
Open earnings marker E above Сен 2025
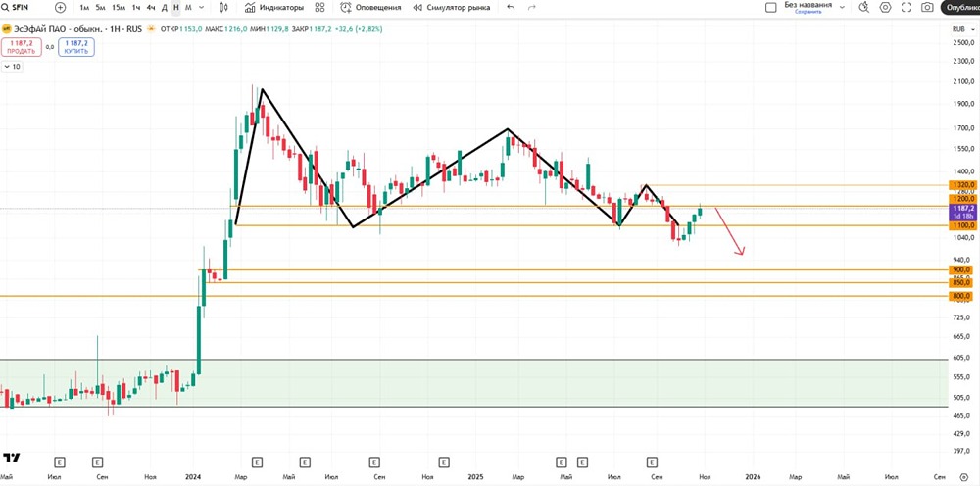(x=652, y=462)
